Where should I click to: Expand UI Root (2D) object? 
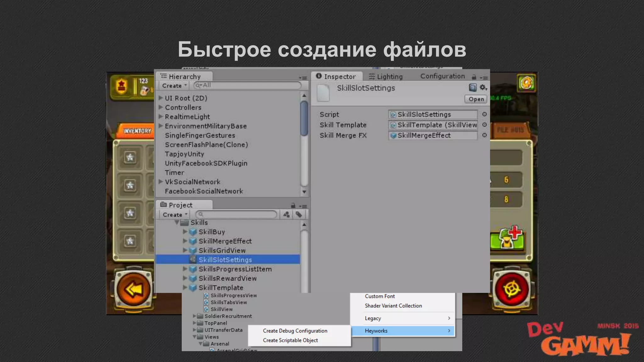[161, 98]
